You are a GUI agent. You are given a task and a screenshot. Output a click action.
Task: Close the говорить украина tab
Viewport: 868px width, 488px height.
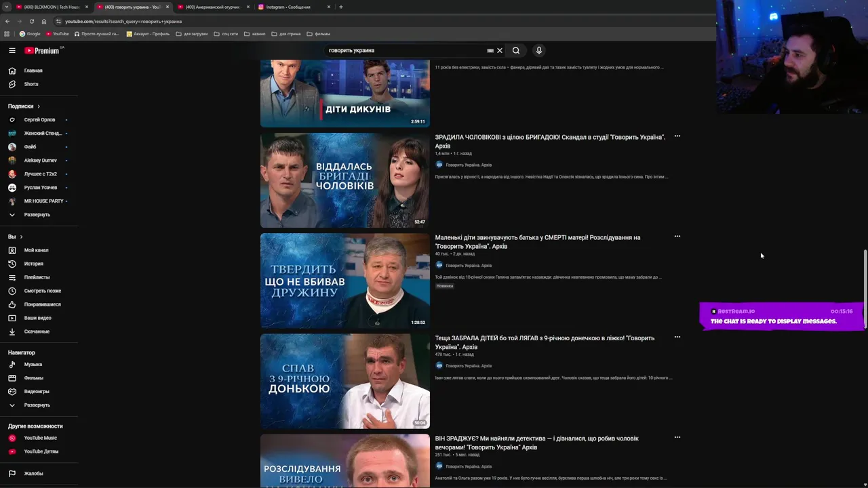point(167,7)
